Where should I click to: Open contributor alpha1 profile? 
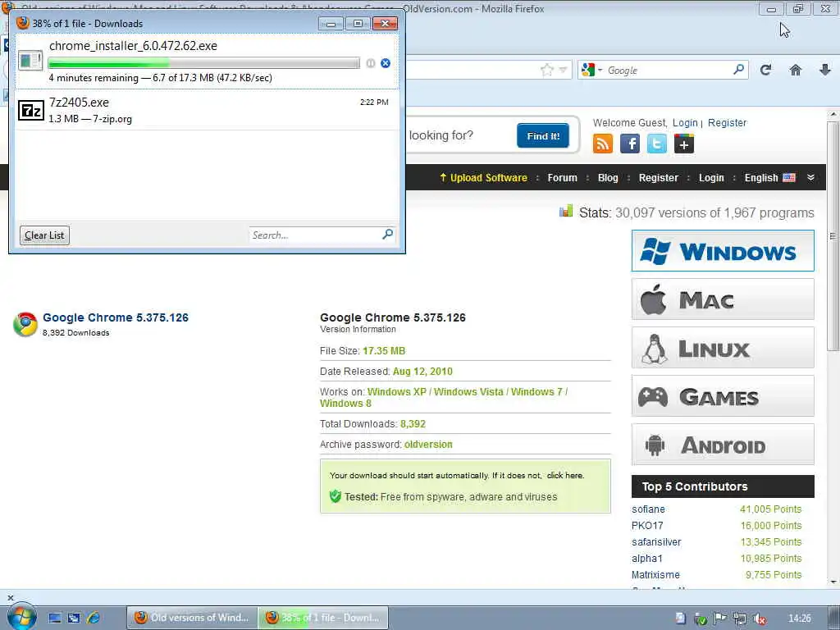point(647,558)
